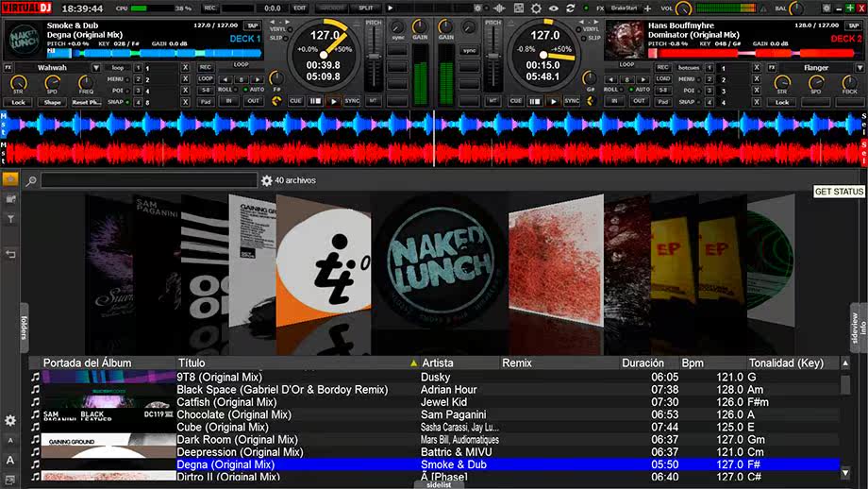Open the Flanger effect dropdown arrow
This screenshot has width=868, height=489.
[x=860, y=68]
